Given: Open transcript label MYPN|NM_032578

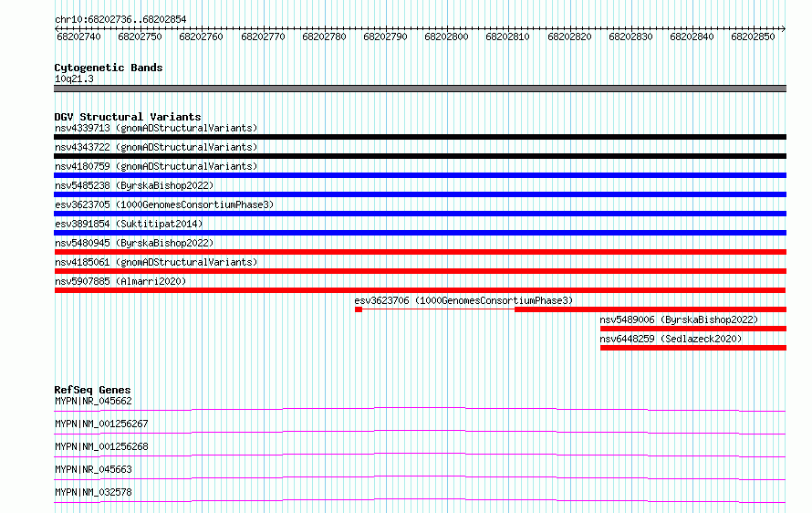Looking at the screenshot, I should tap(93, 492).
